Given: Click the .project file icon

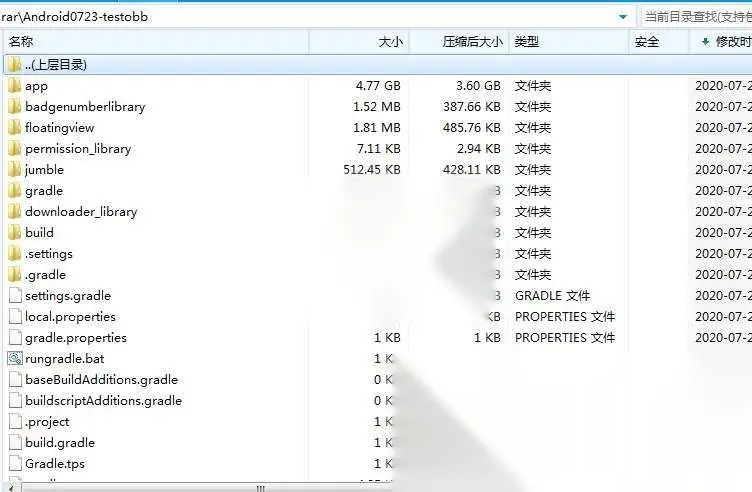Looking at the screenshot, I should [x=15, y=422].
